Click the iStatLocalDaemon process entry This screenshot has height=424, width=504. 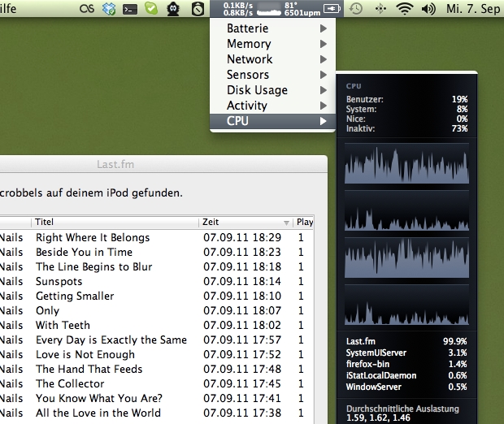coord(406,375)
